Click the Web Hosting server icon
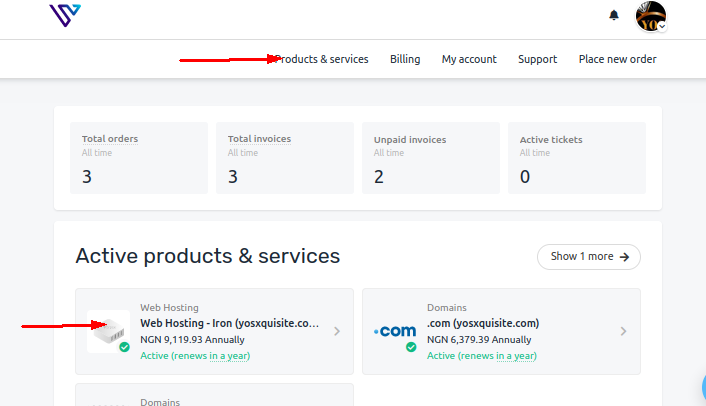The height and width of the screenshot is (406, 706). [109, 331]
